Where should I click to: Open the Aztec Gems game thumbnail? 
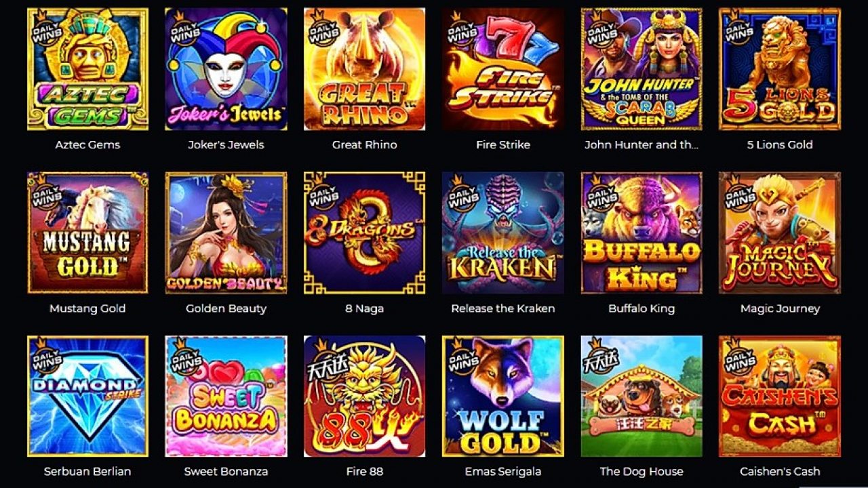(87, 69)
